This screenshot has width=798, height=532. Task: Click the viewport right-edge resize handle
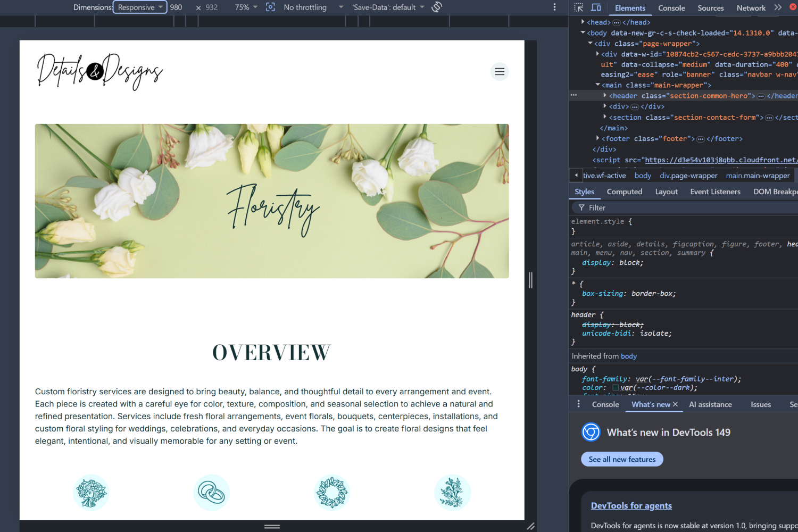click(530, 280)
